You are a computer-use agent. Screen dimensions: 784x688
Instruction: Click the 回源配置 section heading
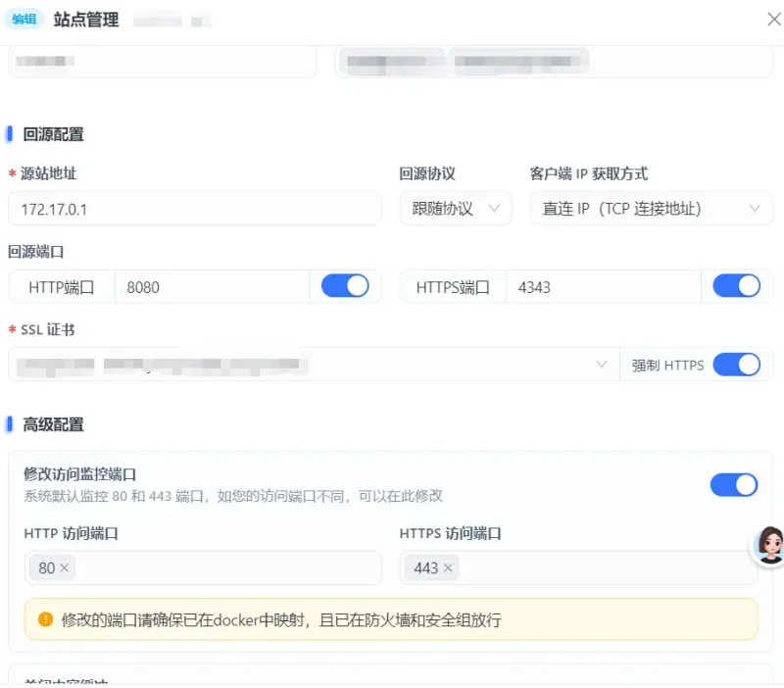pyautogui.click(x=54, y=134)
